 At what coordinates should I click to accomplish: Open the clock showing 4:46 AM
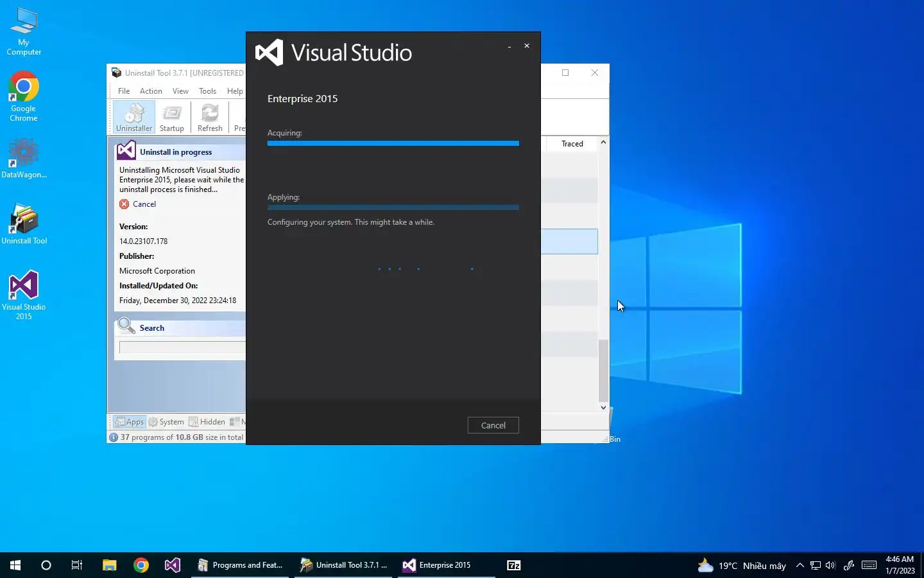[x=900, y=565]
